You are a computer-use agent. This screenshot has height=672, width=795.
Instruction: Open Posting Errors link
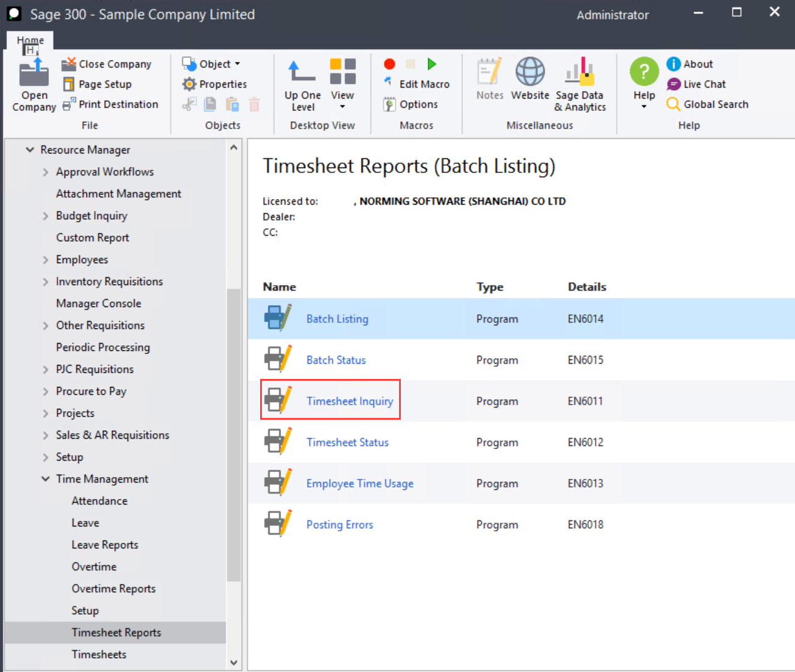pyautogui.click(x=339, y=525)
